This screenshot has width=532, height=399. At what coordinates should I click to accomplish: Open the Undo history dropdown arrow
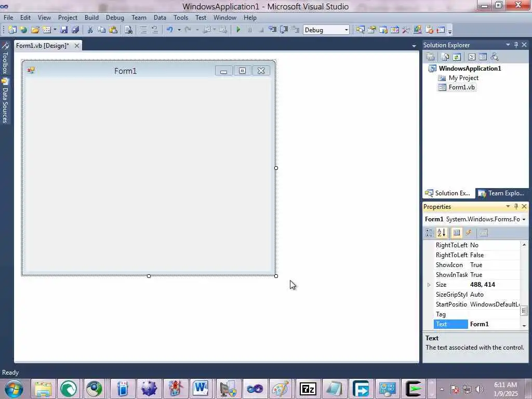(x=179, y=30)
